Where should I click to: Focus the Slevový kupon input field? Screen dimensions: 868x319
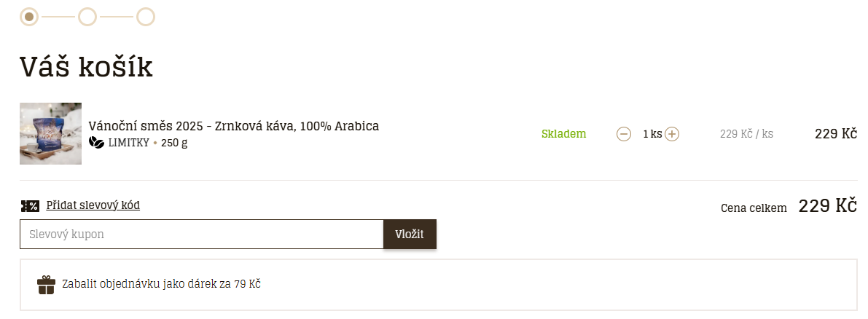pos(201,235)
